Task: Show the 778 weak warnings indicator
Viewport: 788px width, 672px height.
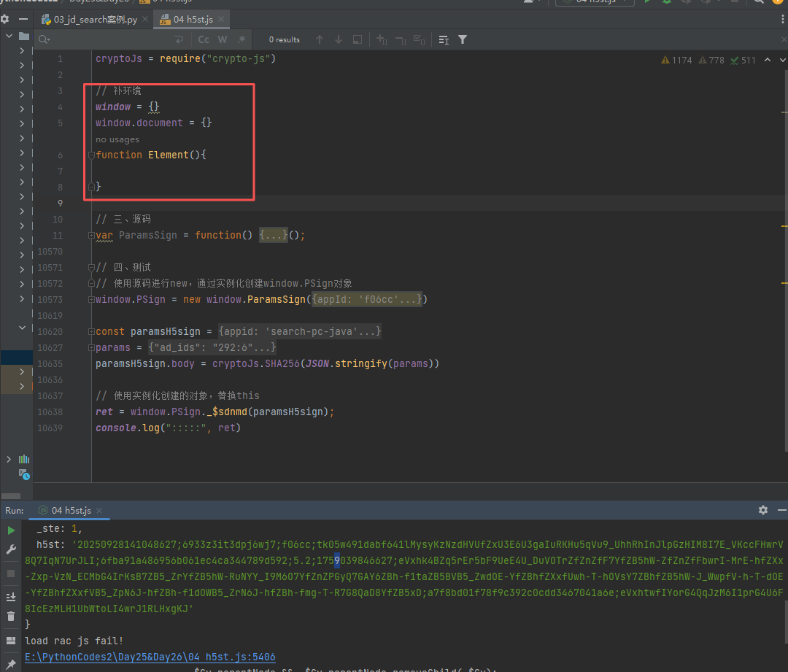Action: tap(711, 61)
